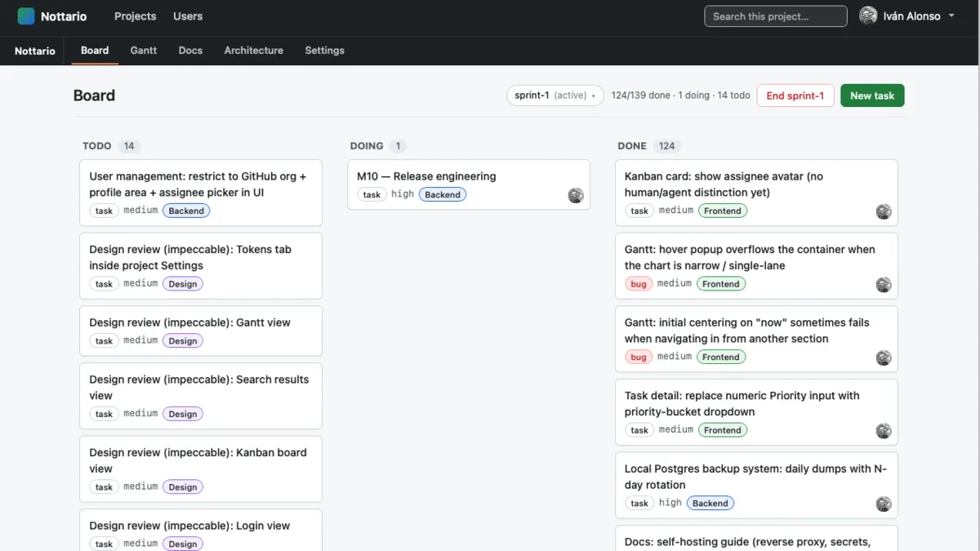Click the Board page heading
This screenshot has height=551, width=980.
click(x=94, y=96)
